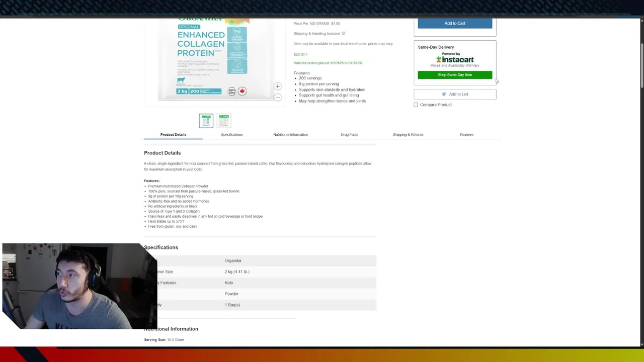This screenshot has width=644, height=362.
Task: Click the 'Organika' brand value cell
Action: (233, 260)
